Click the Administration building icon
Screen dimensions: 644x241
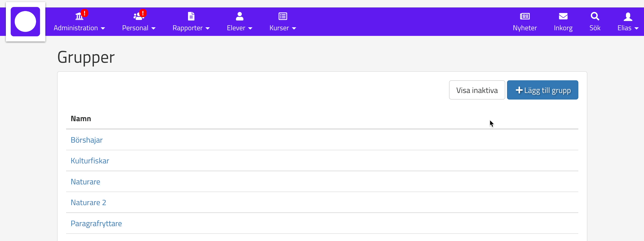point(79,16)
